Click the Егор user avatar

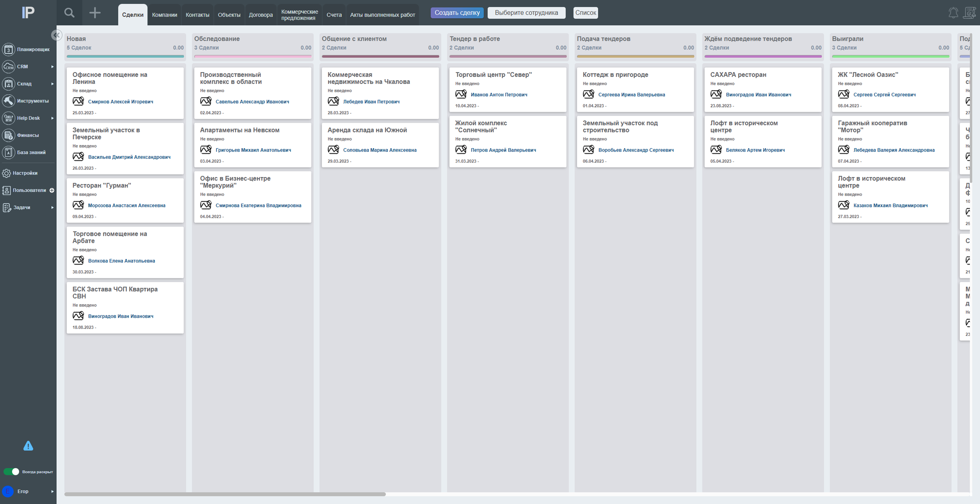pyautogui.click(x=8, y=491)
